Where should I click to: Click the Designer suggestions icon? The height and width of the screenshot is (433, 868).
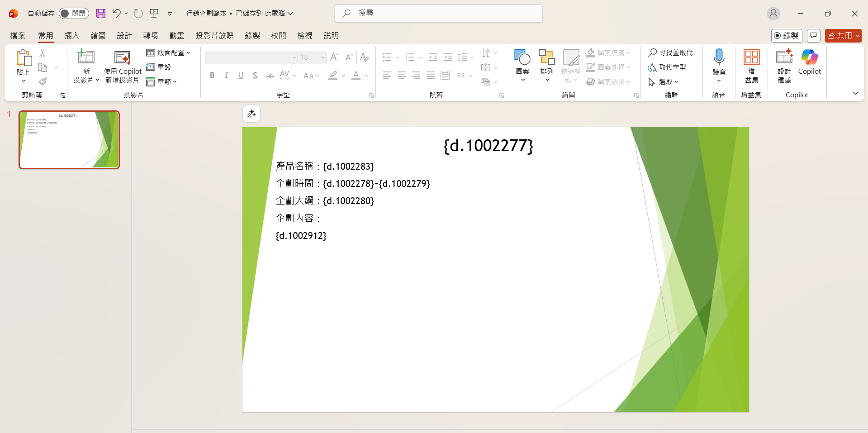(784, 58)
